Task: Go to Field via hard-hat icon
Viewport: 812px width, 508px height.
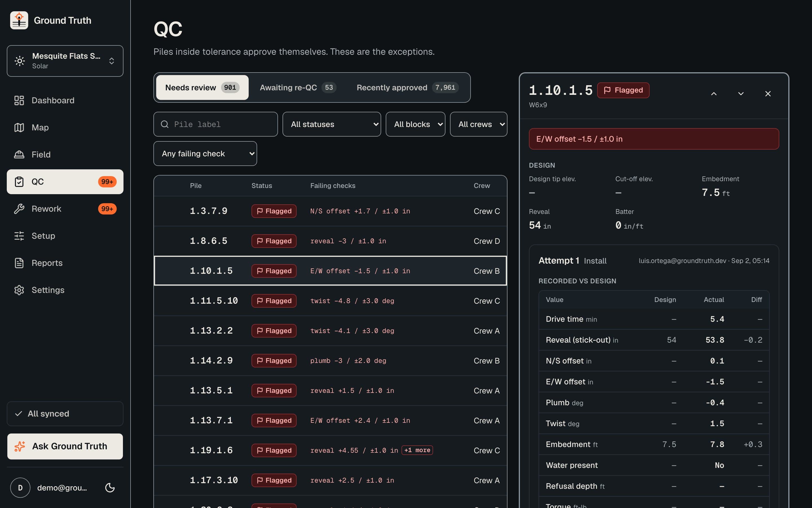Action: coord(19,155)
